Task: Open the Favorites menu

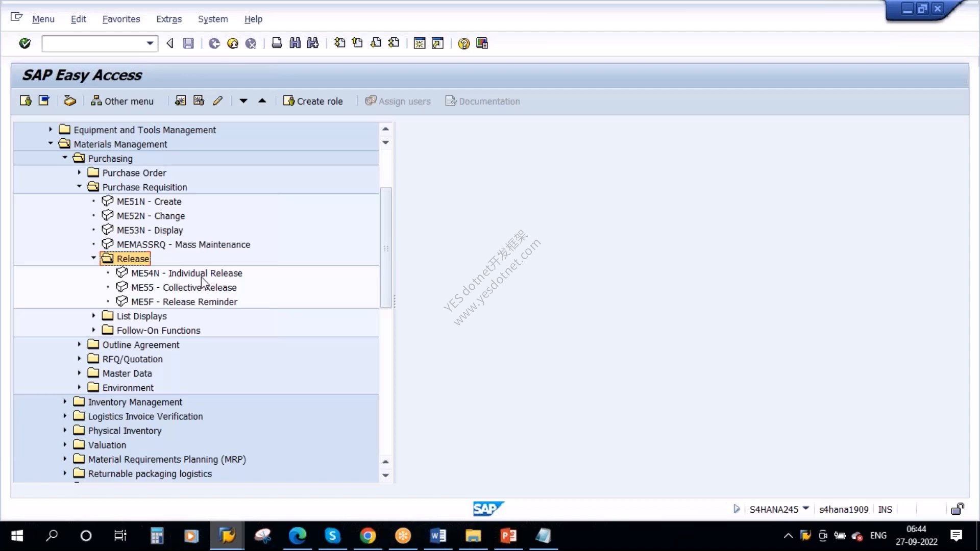Action: point(121,19)
